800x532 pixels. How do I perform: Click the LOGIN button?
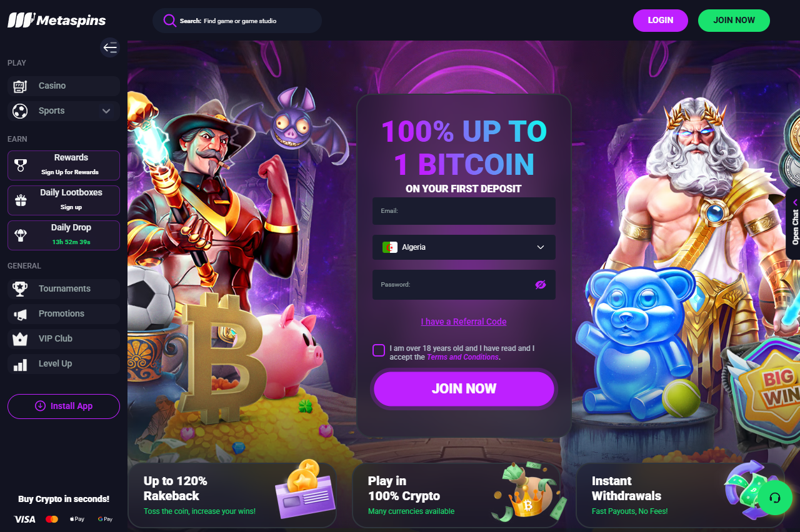[x=661, y=21]
